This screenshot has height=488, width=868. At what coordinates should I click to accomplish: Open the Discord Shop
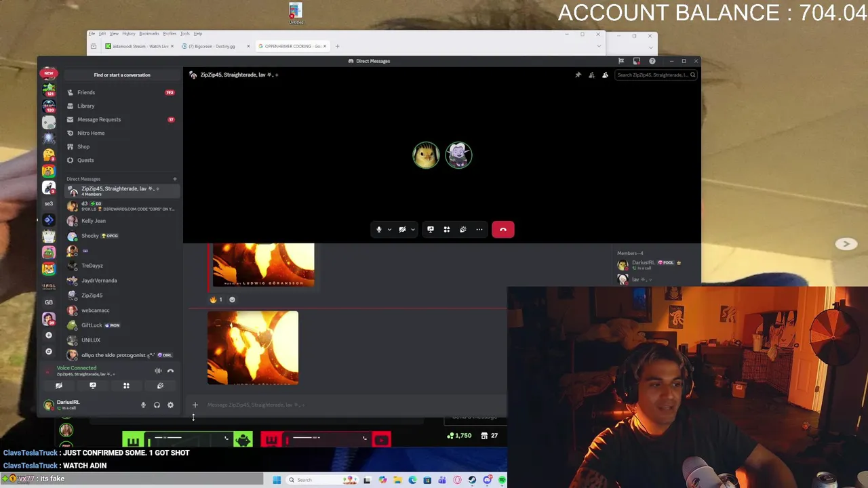click(x=121, y=146)
